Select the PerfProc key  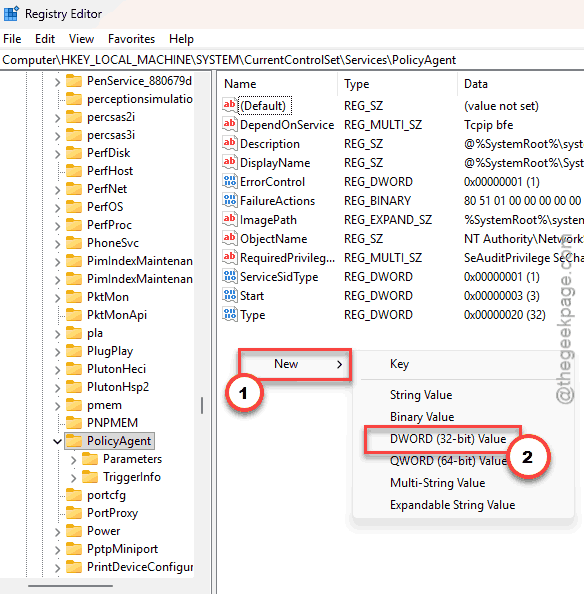pyautogui.click(x=109, y=225)
